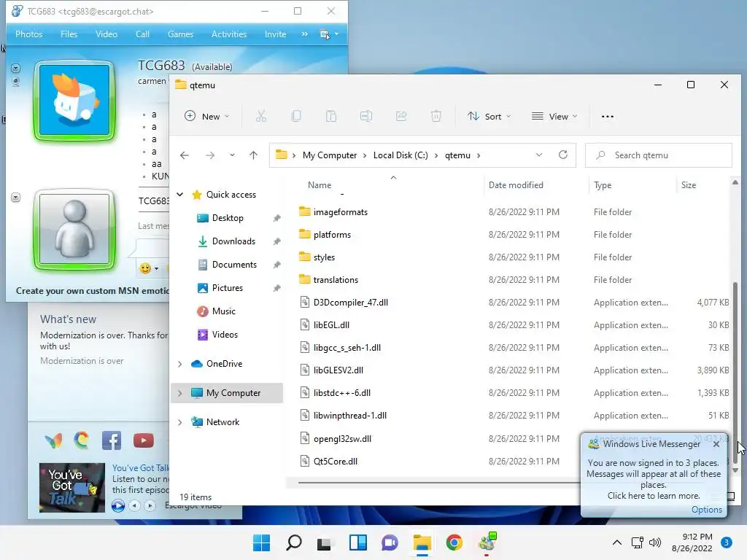
Task: Click the Share icon in Explorer toolbar
Action: (401, 116)
